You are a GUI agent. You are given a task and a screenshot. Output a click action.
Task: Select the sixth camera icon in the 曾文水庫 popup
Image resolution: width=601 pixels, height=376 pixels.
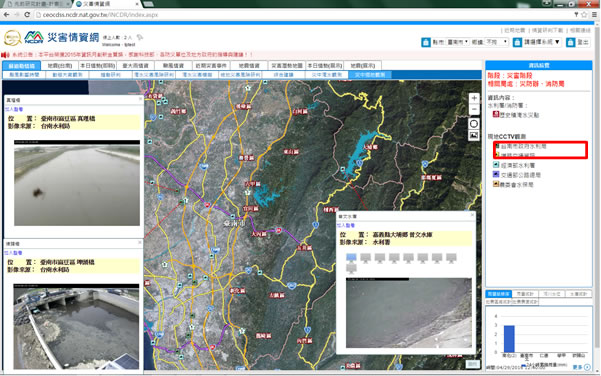pos(423,258)
